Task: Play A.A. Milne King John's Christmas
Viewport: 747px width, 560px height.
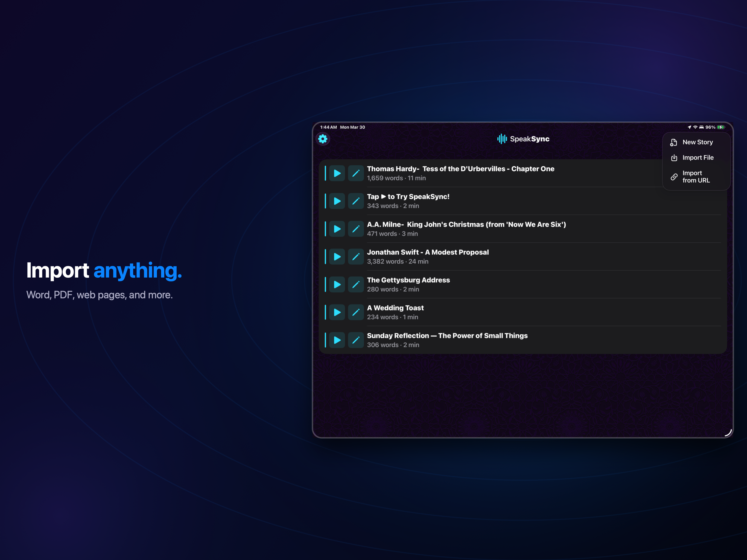Action: point(337,229)
